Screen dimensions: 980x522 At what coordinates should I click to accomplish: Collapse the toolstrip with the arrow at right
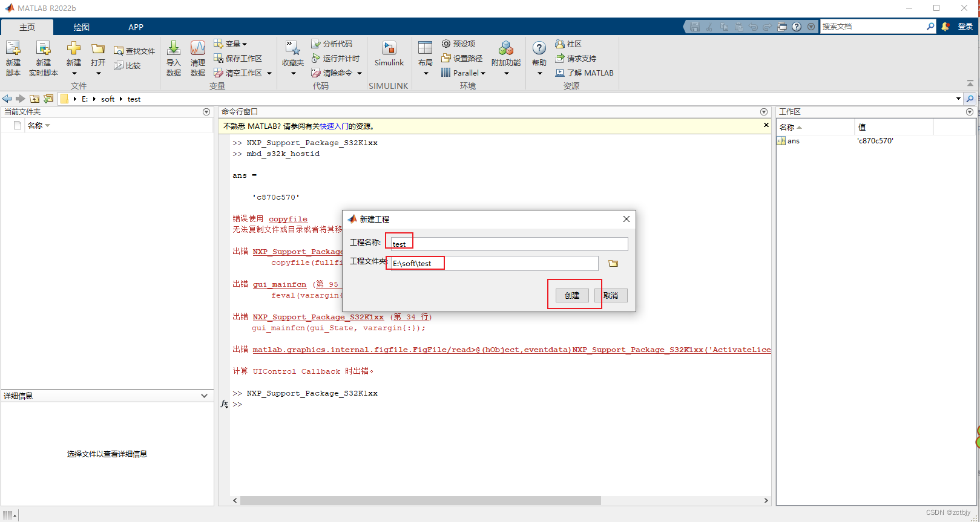(x=970, y=83)
